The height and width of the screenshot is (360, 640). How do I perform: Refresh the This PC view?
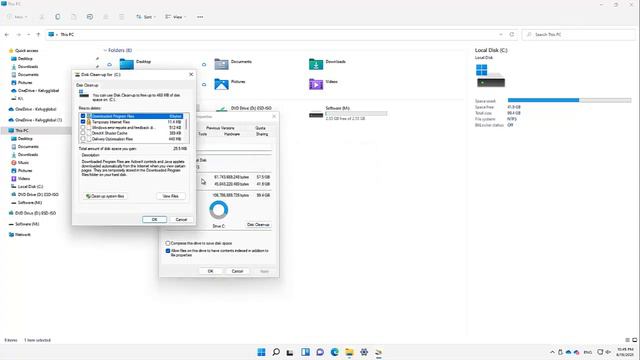511,35
